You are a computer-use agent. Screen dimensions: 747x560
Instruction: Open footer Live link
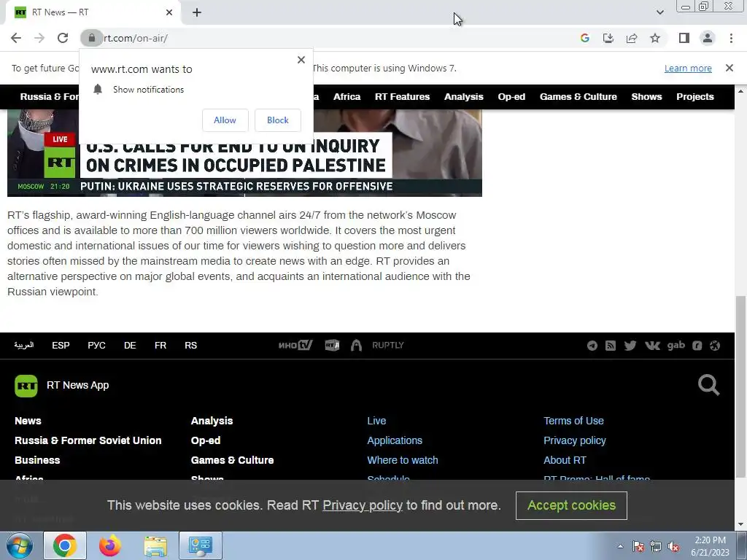(x=376, y=421)
